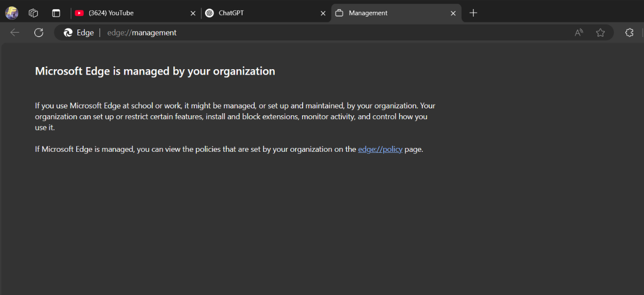Follow the edge://policy link
The height and width of the screenshot is (295, 644).
[x=380, y=149]
